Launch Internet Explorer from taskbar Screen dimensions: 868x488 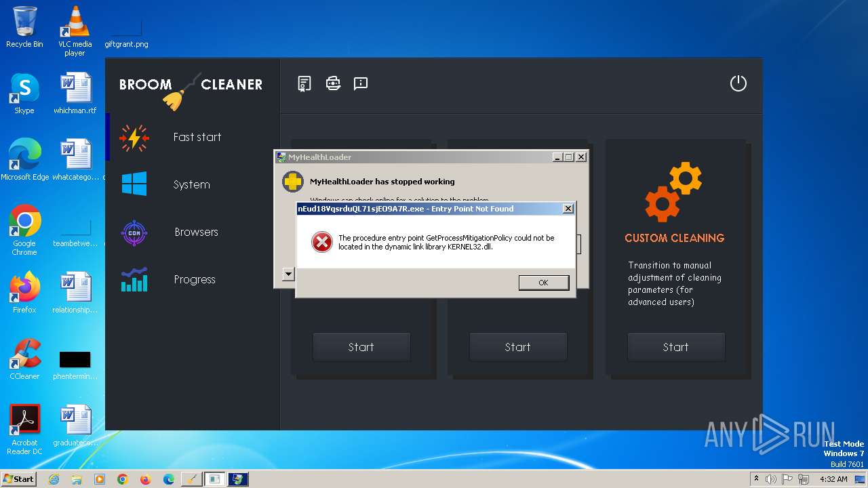tap(54, 479)
